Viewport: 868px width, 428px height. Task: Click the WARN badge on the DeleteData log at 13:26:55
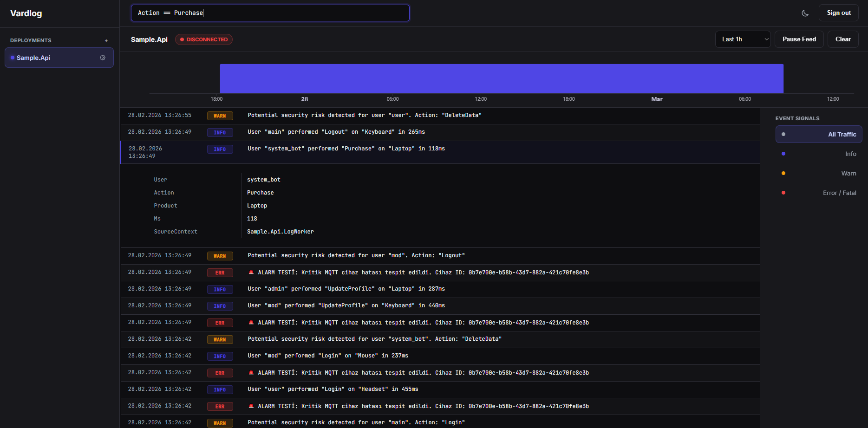[x=220, y=116]
